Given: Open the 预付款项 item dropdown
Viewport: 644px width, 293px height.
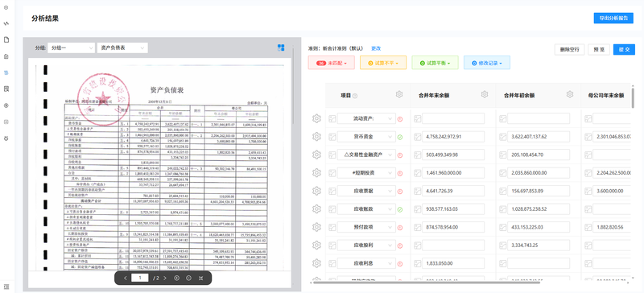Looking at the screenshot, I should click(x=366, y=227).
